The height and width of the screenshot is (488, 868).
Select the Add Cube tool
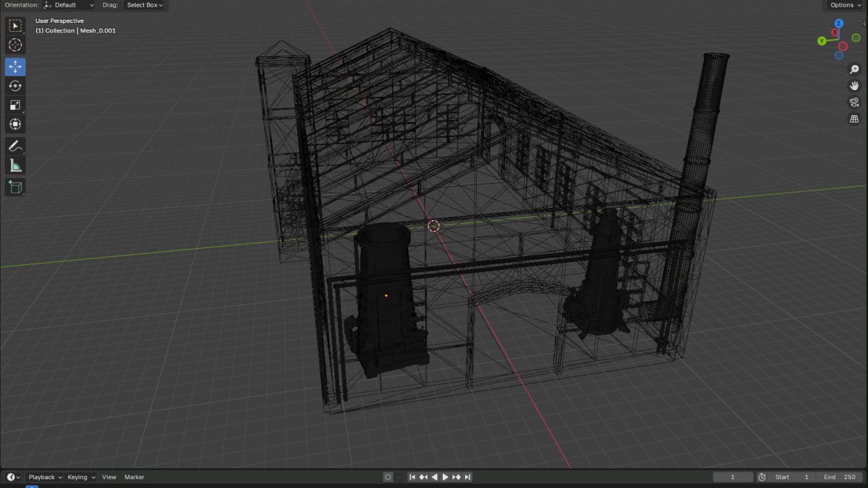coord(15,188)
